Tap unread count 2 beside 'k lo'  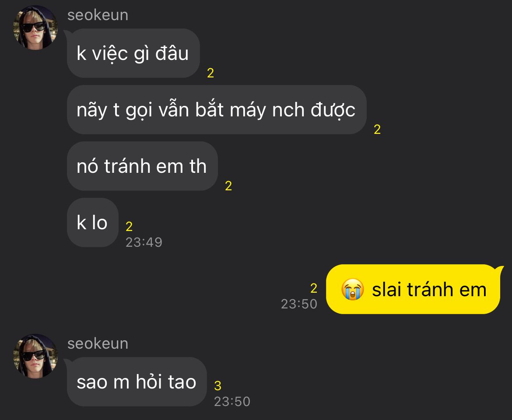(x=129, y=226)
